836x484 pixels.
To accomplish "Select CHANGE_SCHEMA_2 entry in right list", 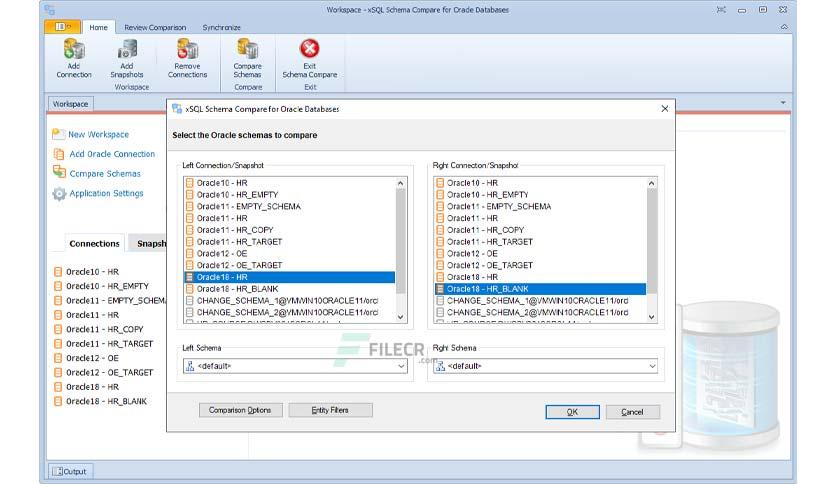I will [540, 312].
